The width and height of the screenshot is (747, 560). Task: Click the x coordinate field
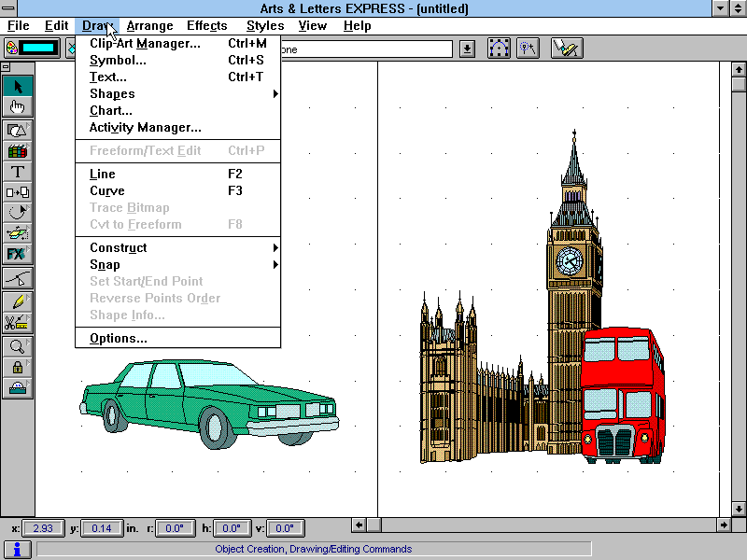pos(43,528)
